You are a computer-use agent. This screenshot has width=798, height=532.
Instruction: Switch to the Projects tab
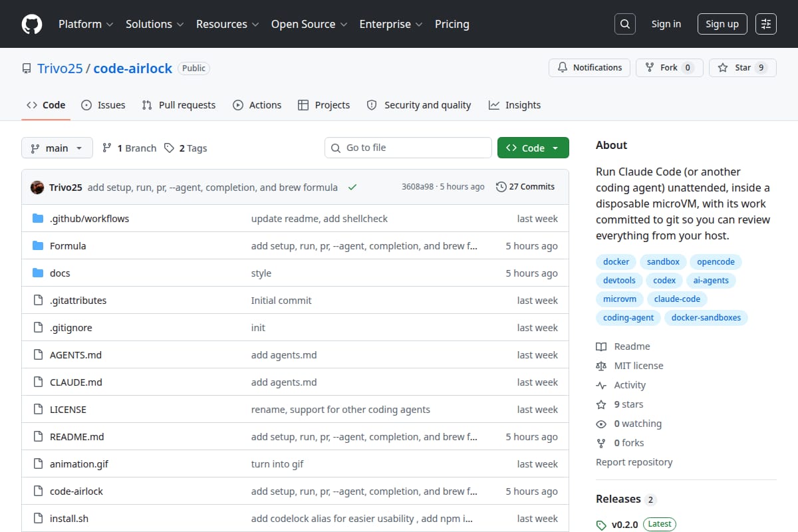(324, 105)
